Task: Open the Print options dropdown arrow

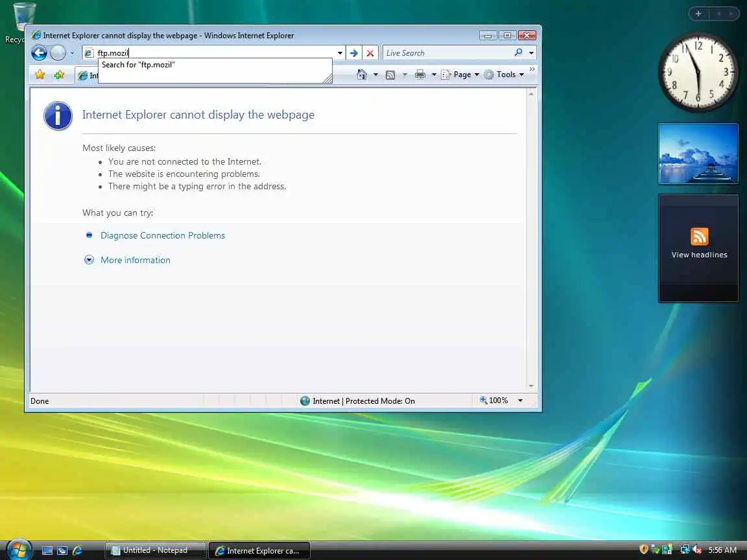Action: tap(434, 75)
